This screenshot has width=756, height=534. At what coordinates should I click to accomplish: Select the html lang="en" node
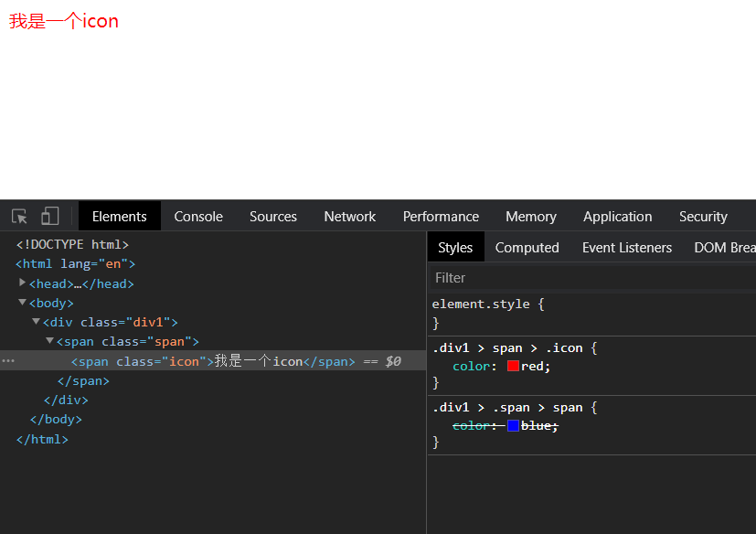[75, 264]
